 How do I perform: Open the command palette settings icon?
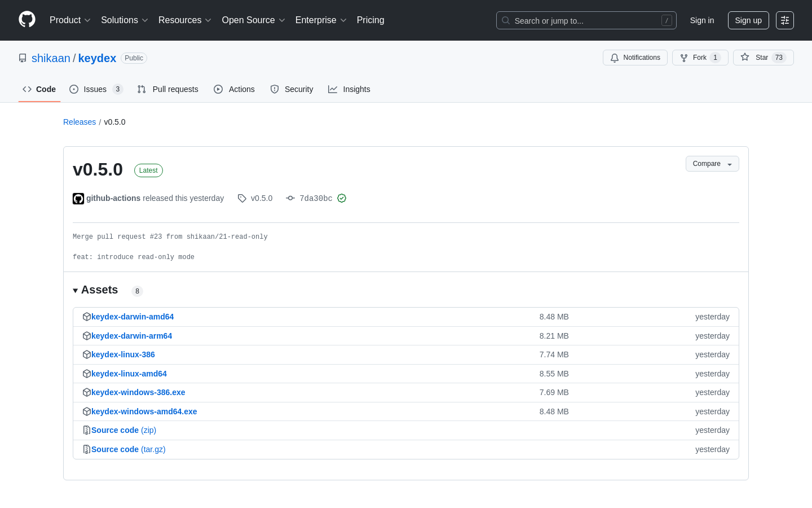(785, 20)
